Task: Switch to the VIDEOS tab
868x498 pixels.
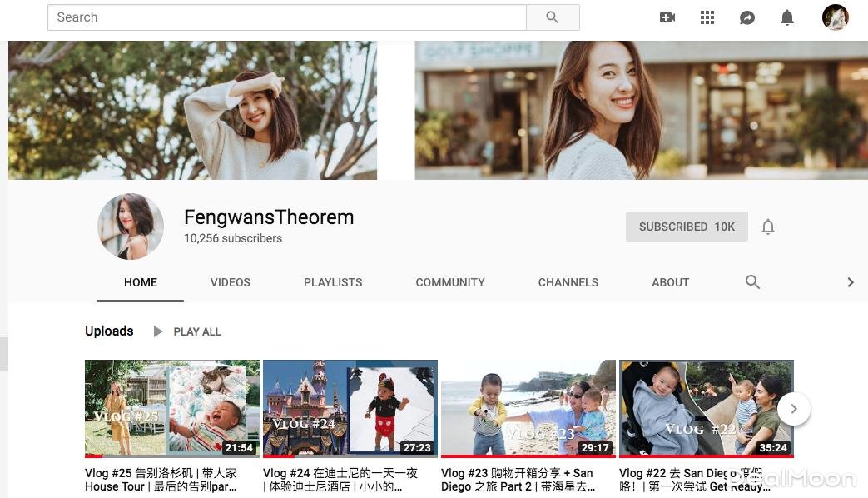Action: [231, 282]
